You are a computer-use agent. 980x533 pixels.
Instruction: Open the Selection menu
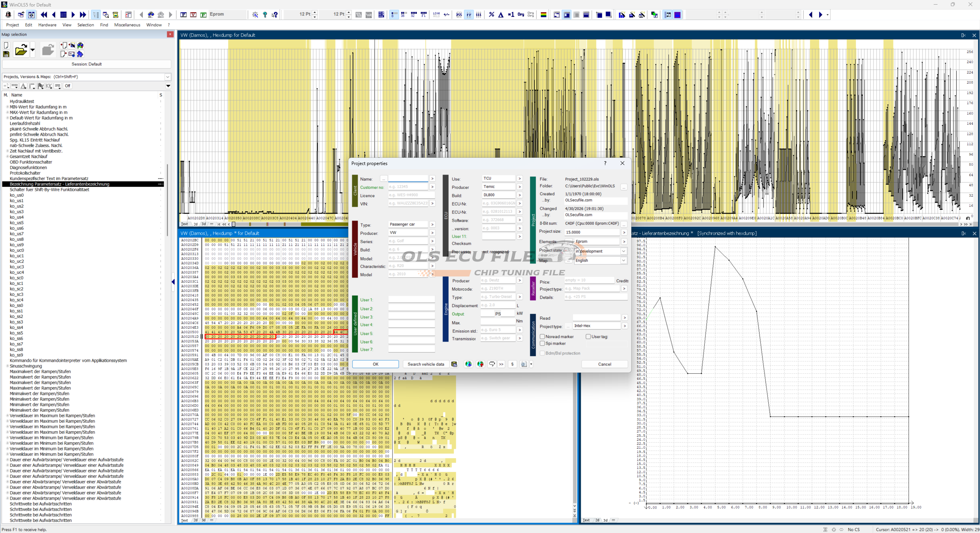(x=86, y=25)
